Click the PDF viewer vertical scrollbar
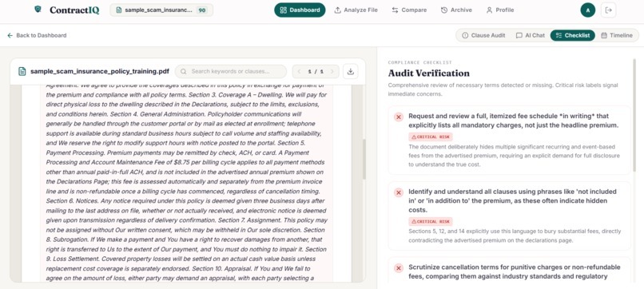Screen dimensions: 644x289 pos(364,160)
